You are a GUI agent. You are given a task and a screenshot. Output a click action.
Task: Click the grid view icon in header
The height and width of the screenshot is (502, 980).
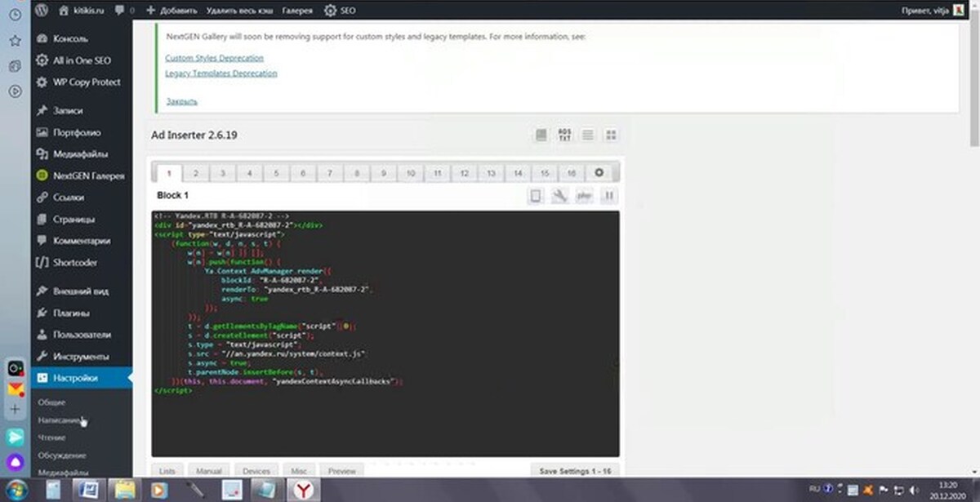coord(611,135)
